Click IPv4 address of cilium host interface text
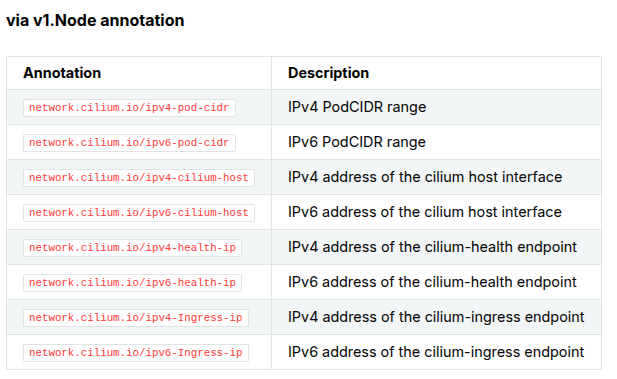 (x=425, y=177)
